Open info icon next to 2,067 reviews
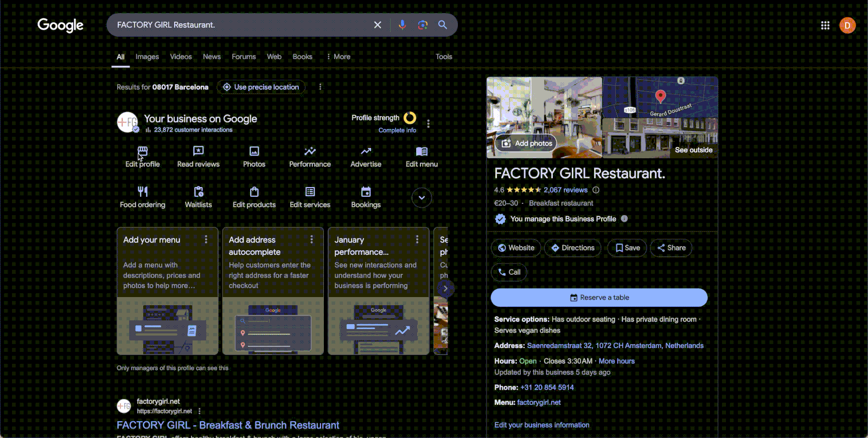Image resolution: width=868 pixels, height=438 pixels. (596, 190)
